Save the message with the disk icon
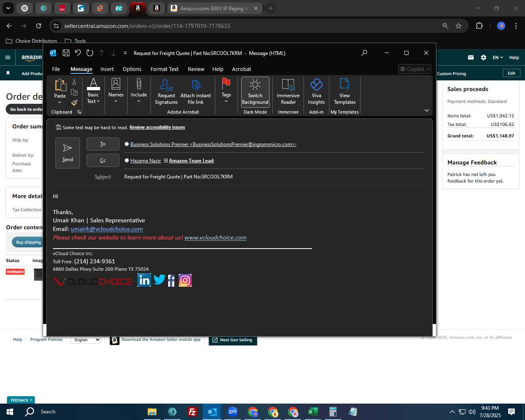The width and height of the screenshot is (525, 420). (x=66, y=53)
